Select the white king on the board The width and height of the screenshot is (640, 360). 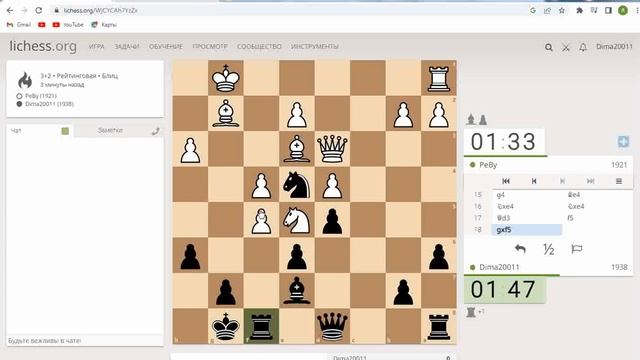tap(226, 78)
